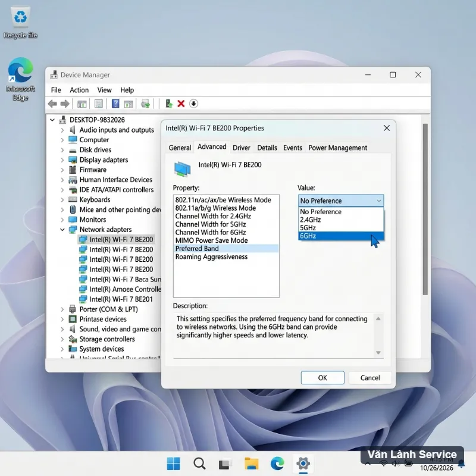Select Preferred Band property
Viewport: 476px width, 476px height.
point(226,249)
